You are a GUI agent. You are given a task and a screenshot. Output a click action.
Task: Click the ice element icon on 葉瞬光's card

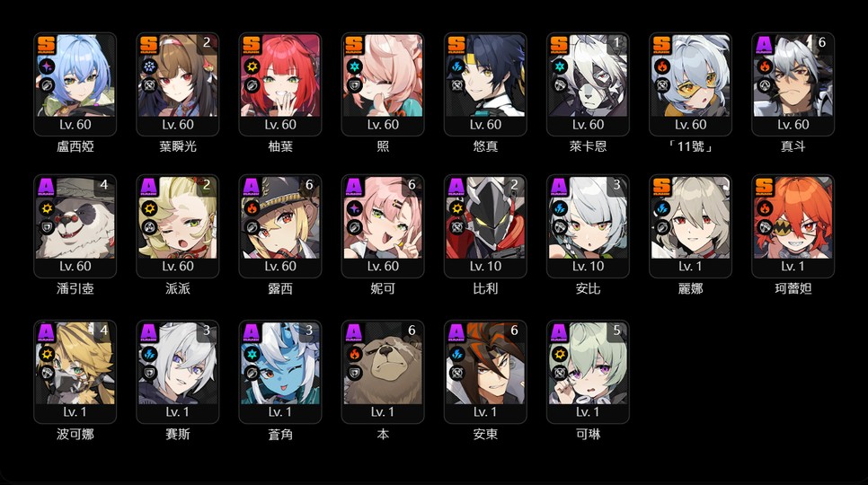(x=149, y=66)
